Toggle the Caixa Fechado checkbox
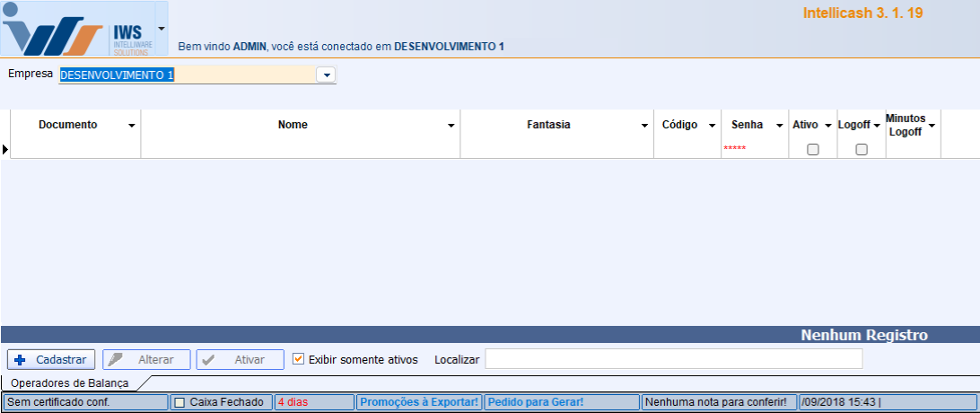 tap(179, 402)
